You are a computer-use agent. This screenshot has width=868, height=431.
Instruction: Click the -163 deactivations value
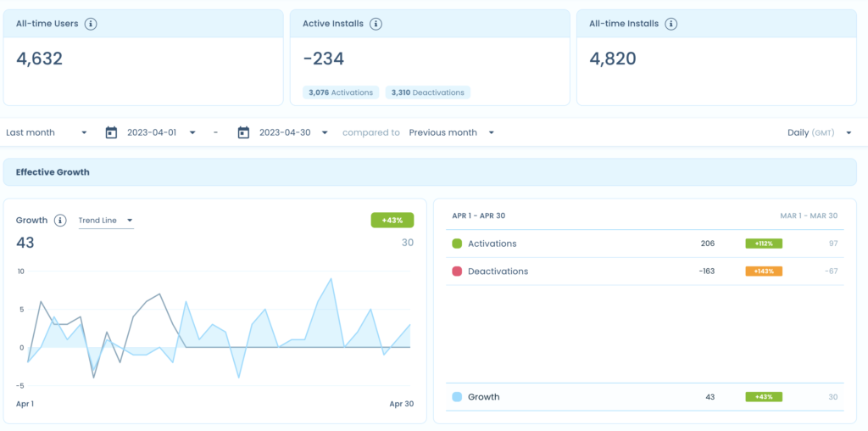(x=705, y=271)
